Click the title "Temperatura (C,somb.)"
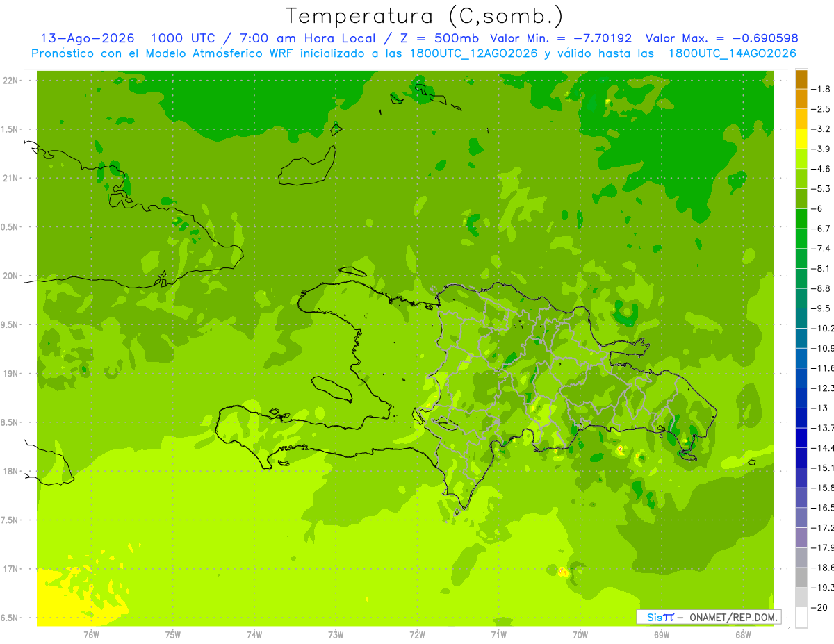This screenshot has width=834, height=644. 425,16
